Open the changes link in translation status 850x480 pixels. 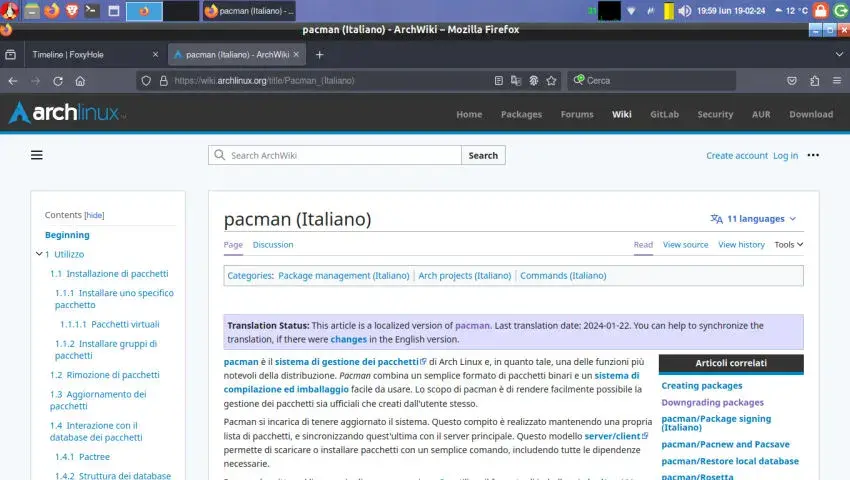pyautogui.click(x=349, y=340)
